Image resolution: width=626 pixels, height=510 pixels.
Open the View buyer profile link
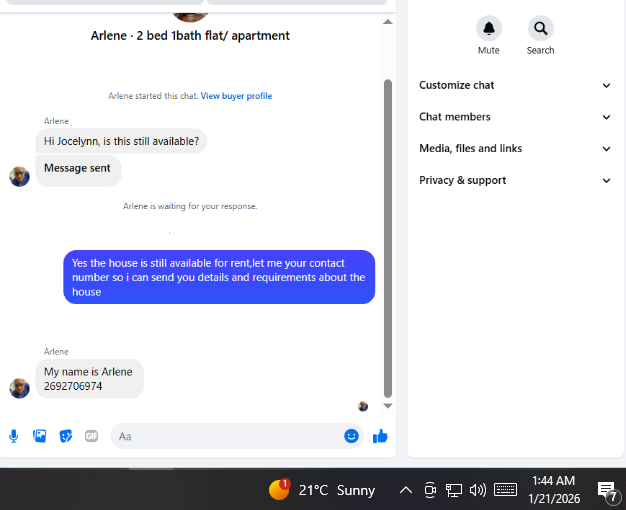(x=236, y=96)
